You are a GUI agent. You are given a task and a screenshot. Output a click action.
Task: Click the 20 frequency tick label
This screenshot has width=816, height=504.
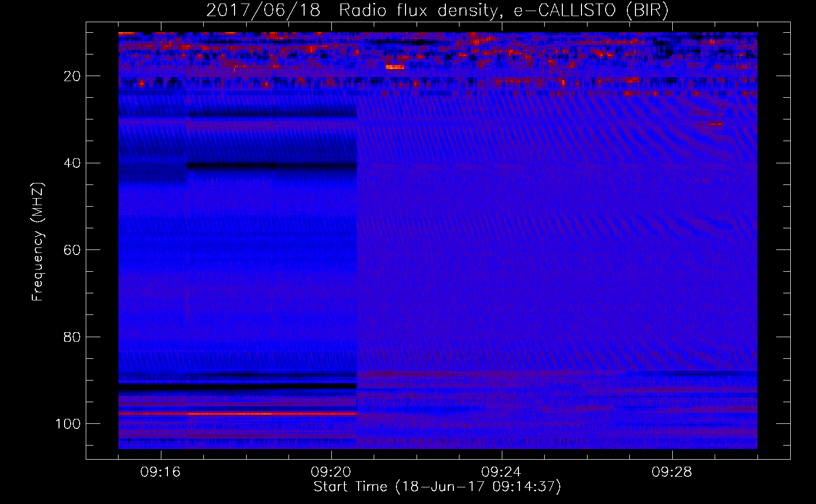click(x=73, y=76)
